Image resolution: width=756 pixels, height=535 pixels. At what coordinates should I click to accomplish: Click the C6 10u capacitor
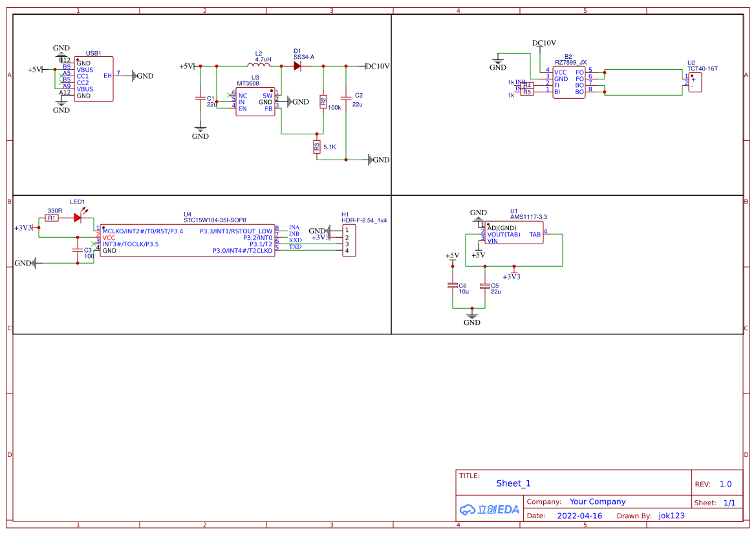point(453,286)
